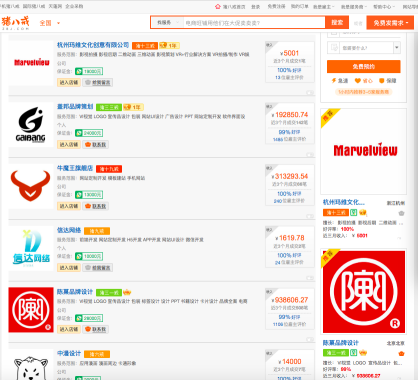The width and height of the screenshot is (418, 380).
Task: Open 陈幂品牌设计 link under sidebar ad
Action: click(341, 343)
